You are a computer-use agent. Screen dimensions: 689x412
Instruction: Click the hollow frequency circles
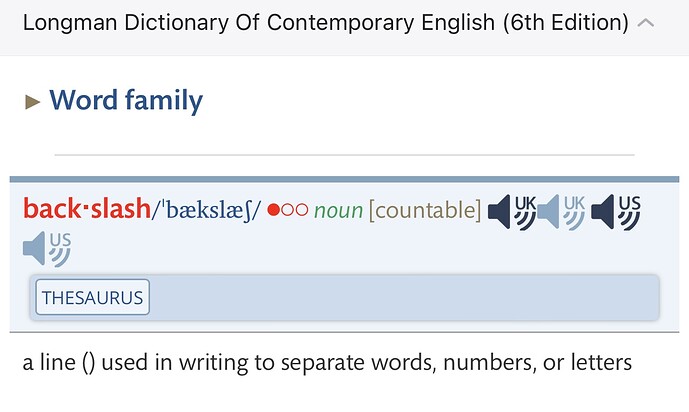click(295, 211)
